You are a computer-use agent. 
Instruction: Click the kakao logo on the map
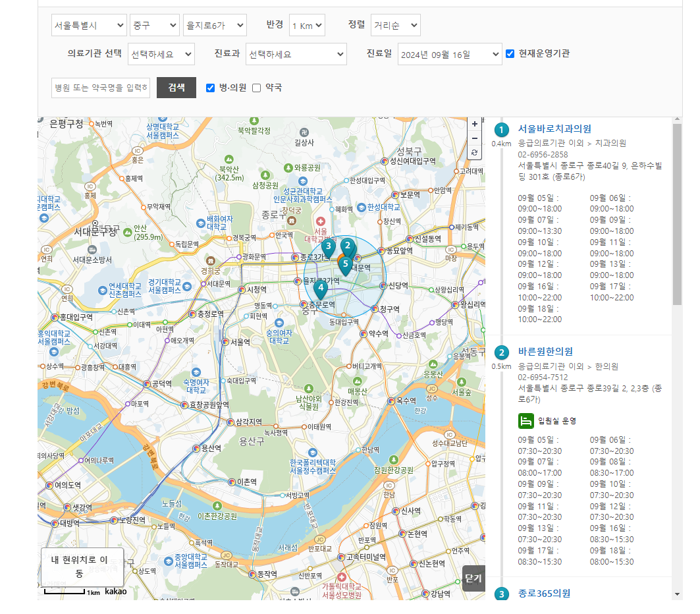[x=116, y=591]
